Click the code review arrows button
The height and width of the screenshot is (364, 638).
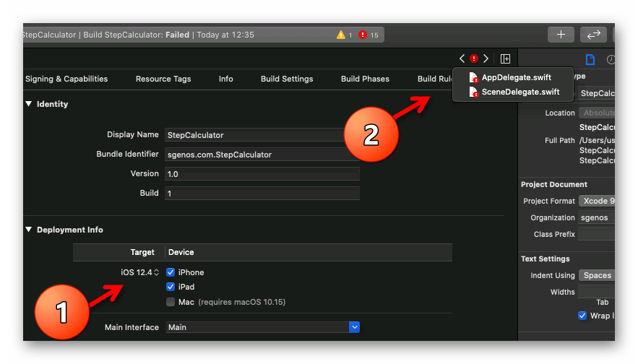point(593,35)
